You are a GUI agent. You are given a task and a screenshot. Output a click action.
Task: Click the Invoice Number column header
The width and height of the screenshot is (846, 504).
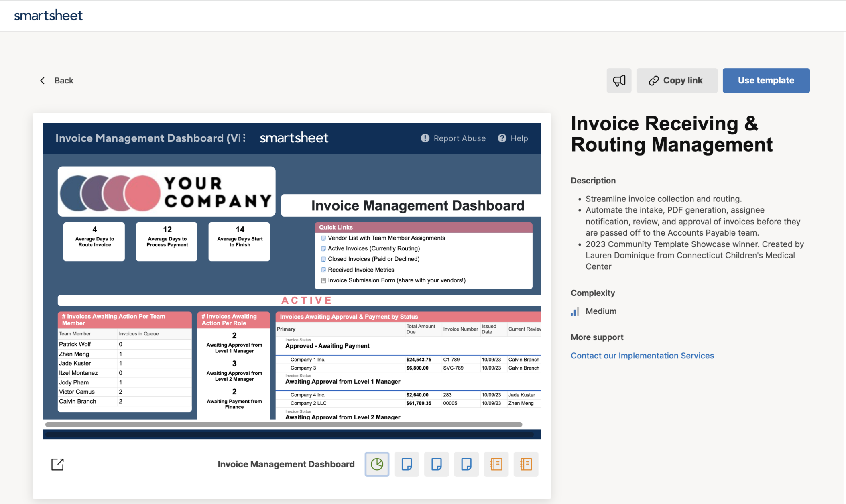(x=461, y=329)
